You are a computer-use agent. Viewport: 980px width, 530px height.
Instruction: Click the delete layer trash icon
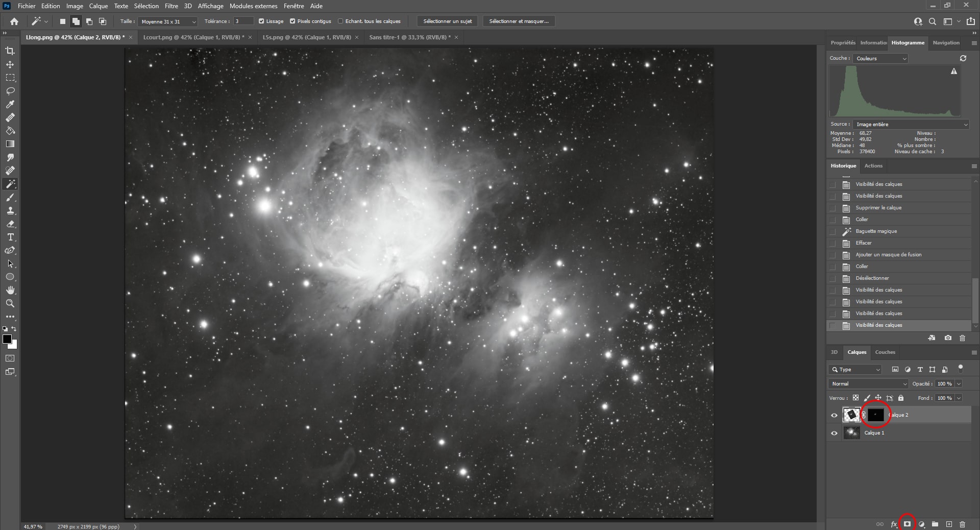[x=962, y=524]
